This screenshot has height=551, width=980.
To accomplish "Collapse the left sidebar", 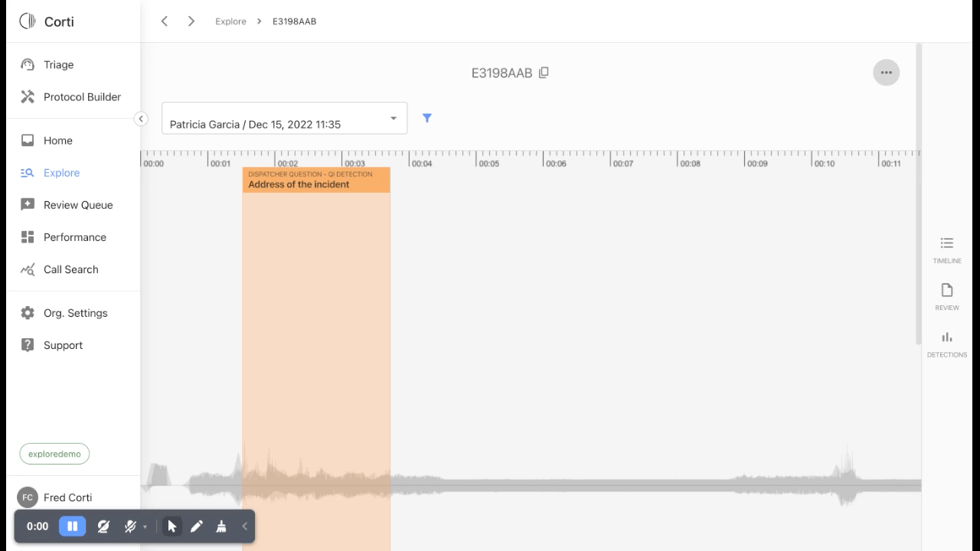I will click(141, 119).
